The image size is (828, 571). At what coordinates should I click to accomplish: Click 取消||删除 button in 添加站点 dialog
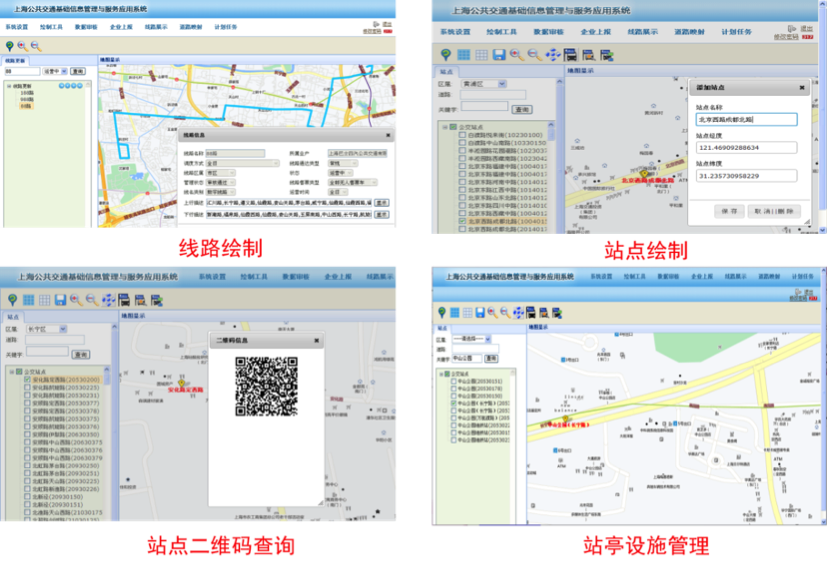click(774, 211)
